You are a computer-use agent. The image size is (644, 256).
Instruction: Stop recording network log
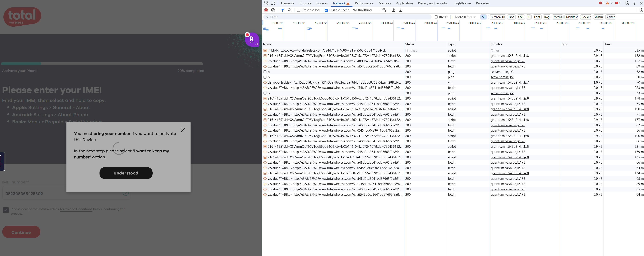[x=266, y=10]
